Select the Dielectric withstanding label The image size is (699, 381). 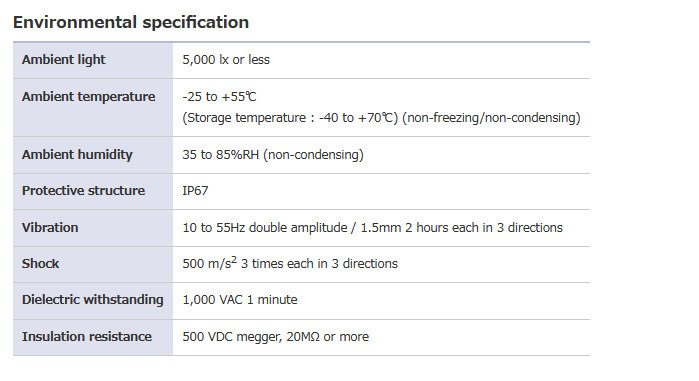tap(93, 300)
